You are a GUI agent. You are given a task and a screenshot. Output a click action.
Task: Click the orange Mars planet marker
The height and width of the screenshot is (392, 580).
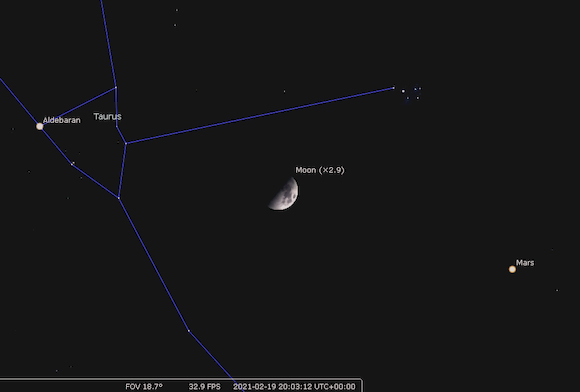click(x=512, y=269)
